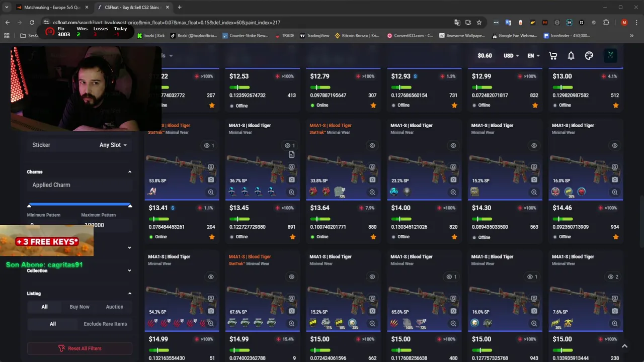Image resolution: width=644 pixels, height=362 pixels.
Task: Favorite the $13.41 listing star
Action: 212,237
